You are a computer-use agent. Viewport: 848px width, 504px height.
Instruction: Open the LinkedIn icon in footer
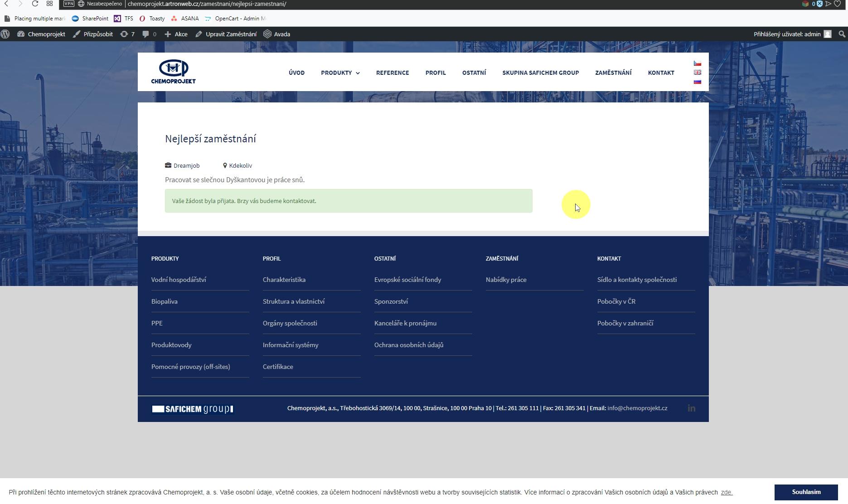(x=691, y=408)
